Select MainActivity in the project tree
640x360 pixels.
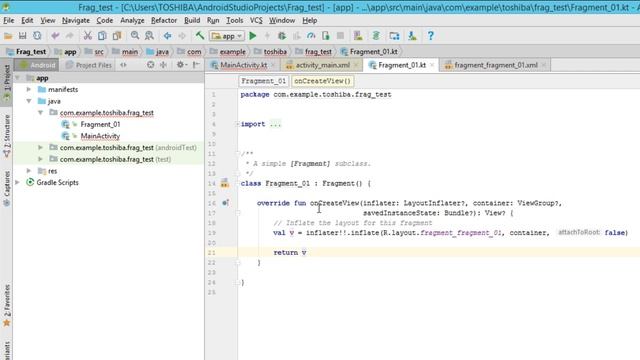100,136
